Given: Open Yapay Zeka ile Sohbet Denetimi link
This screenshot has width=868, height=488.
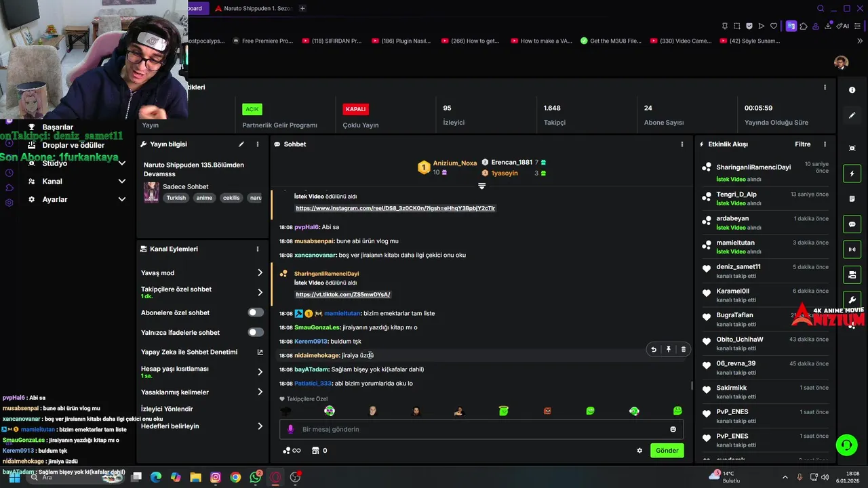Looking at the screenshot, I should point(202,352).
